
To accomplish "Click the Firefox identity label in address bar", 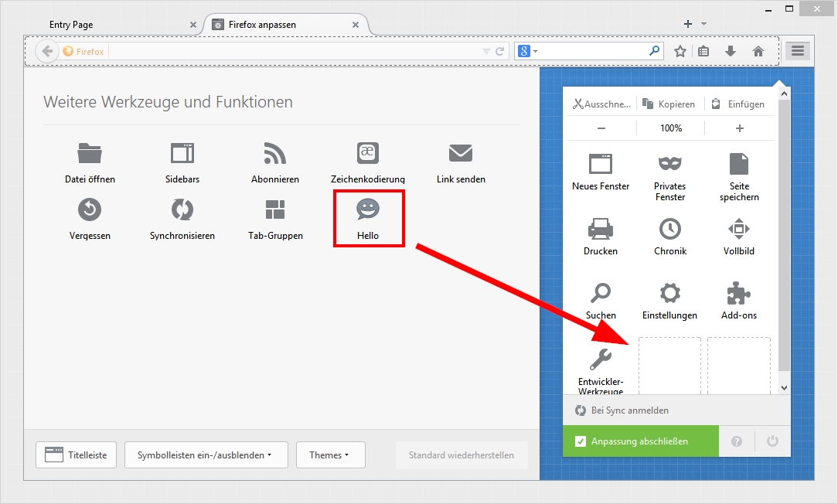I will (x=83, y=51).
